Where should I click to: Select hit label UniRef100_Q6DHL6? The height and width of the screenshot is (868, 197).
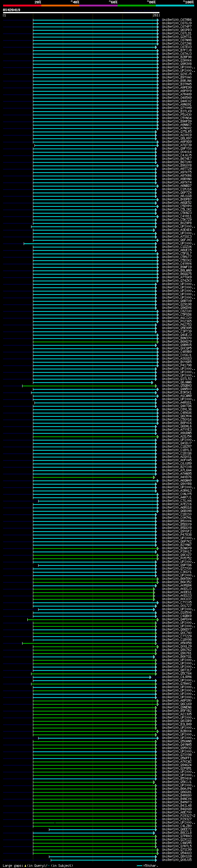177,426
